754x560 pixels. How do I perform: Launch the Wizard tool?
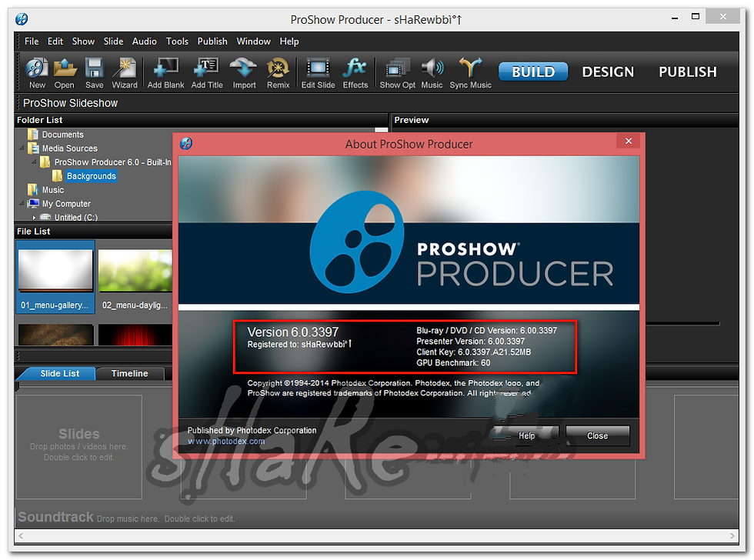tap(125, 73)
